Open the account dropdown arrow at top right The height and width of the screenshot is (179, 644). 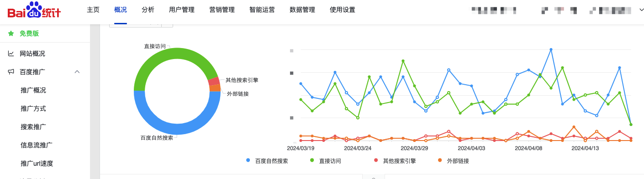tap(639, 10)
